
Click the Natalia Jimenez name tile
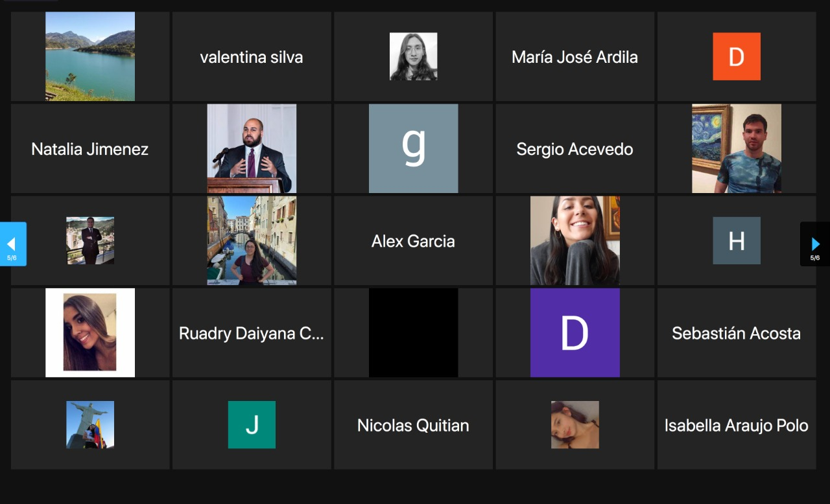click(90, 148)
